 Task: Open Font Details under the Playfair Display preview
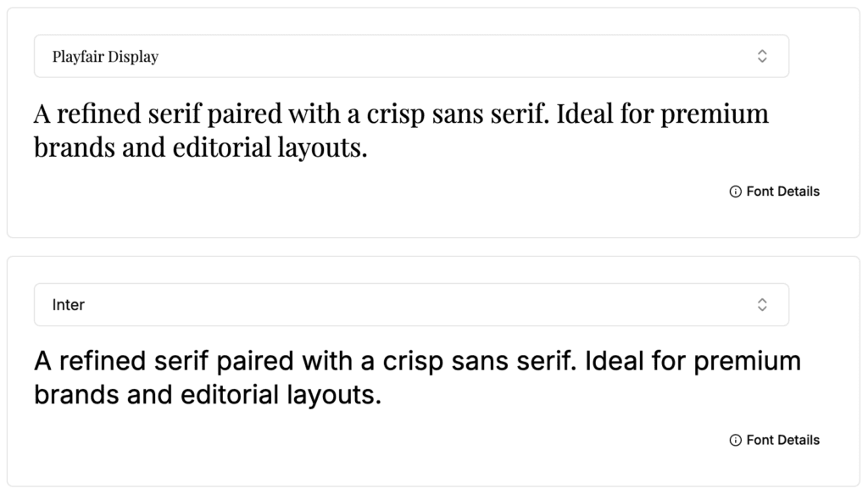(x=782, y=191)
